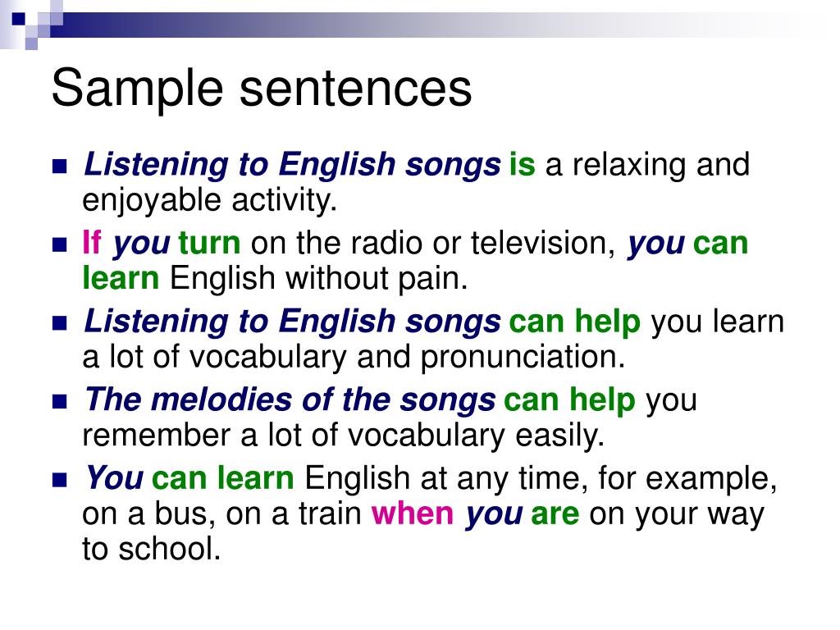Click the words 'enjoyable activity.'
Viewport: 840px width, 630px height.
[209, 200]
